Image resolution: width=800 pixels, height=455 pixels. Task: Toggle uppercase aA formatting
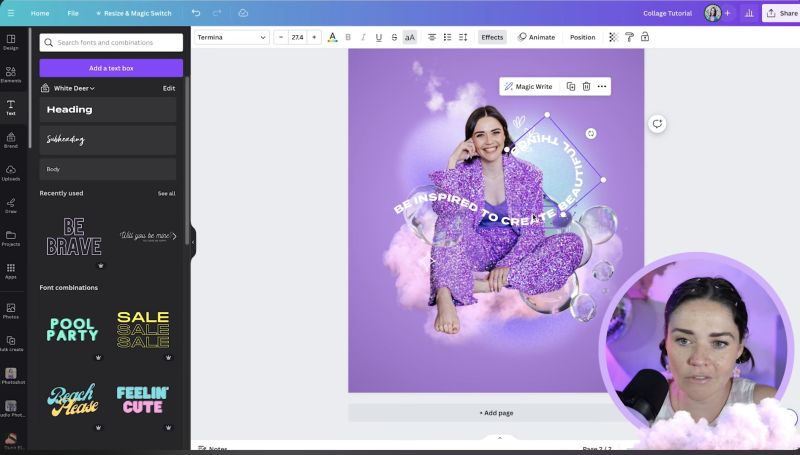coord(410,37)
